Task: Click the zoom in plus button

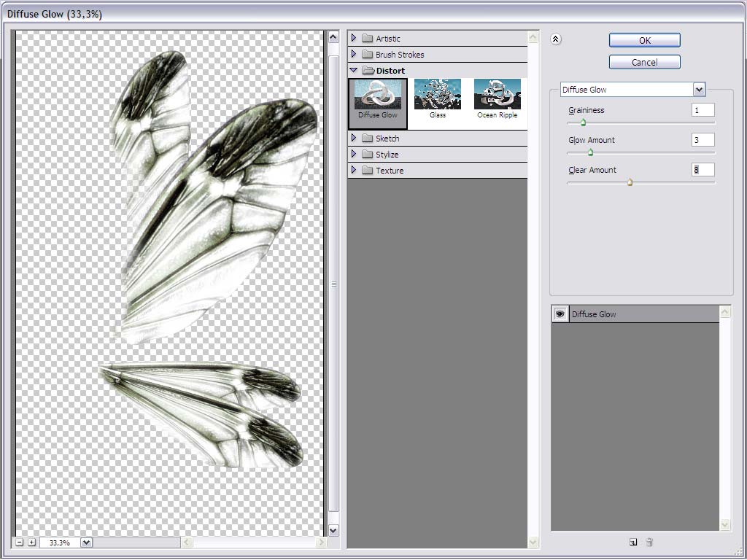Action: point(31,542)
